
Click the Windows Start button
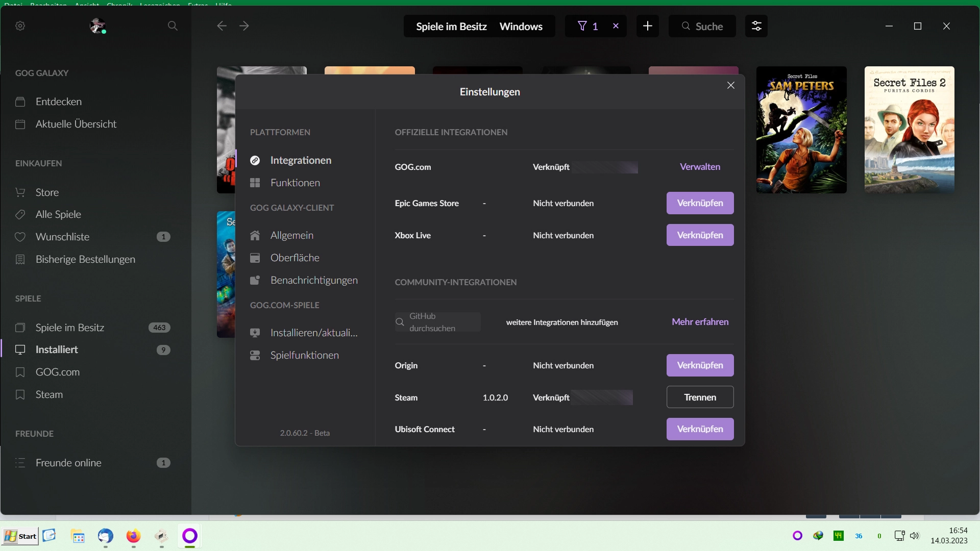(20, 536)
